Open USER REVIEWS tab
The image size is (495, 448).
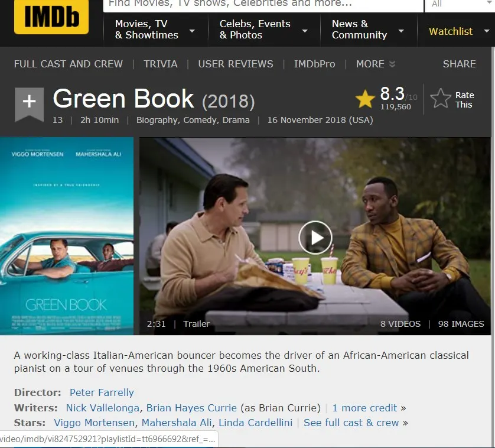point(236,64)
